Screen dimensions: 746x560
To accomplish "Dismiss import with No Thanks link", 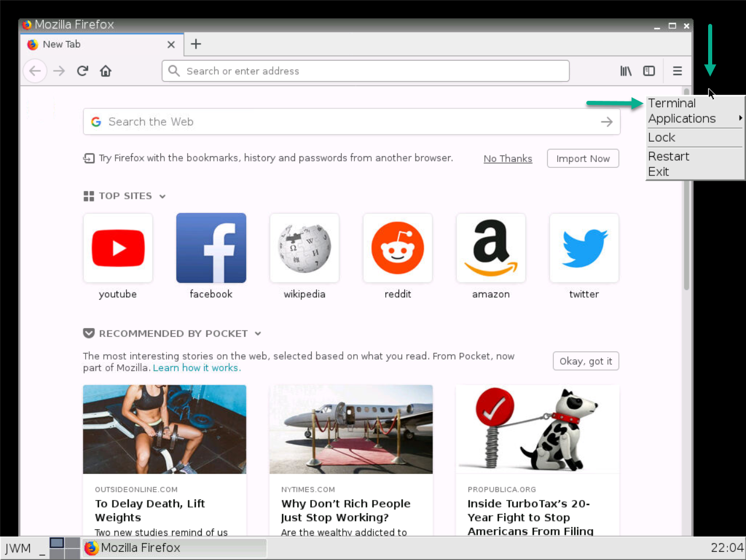I will point(508,159).
